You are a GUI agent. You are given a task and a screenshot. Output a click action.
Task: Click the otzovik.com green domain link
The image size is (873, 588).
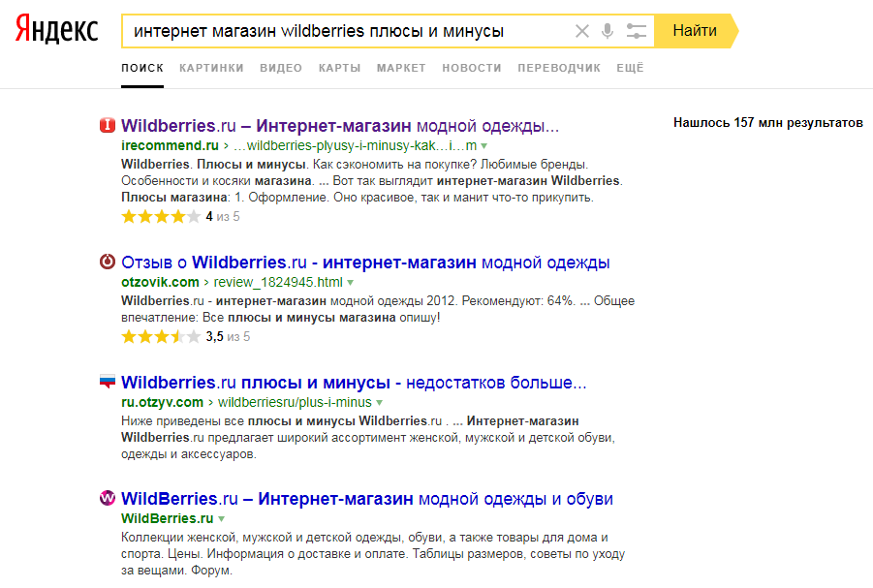(160, 282)
